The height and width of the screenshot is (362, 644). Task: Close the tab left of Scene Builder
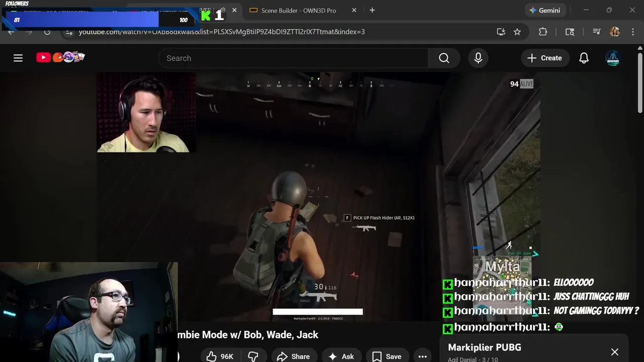click(x=234, y=10)
